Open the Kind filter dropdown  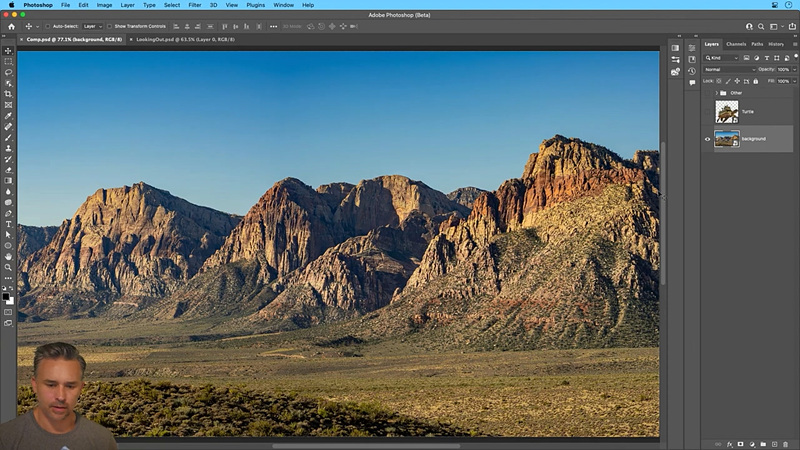point(721,58)
